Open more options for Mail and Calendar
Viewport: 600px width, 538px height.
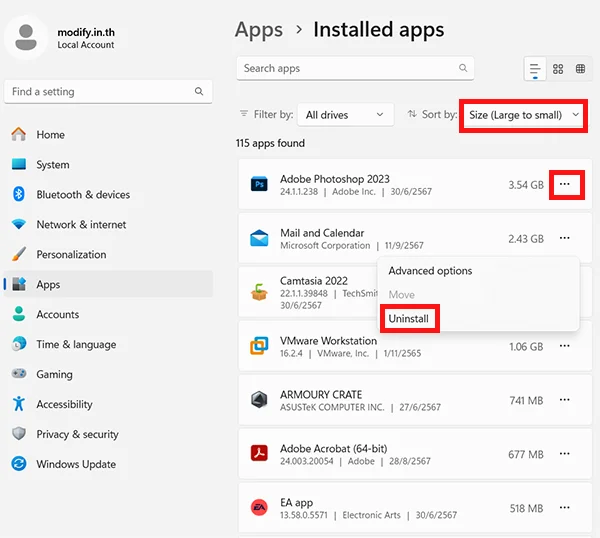click(x=564, y=238)
